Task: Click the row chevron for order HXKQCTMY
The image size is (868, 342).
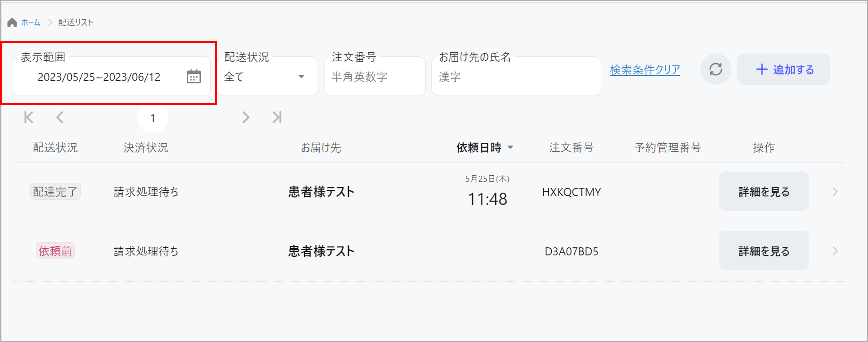Action: point(835,192)
